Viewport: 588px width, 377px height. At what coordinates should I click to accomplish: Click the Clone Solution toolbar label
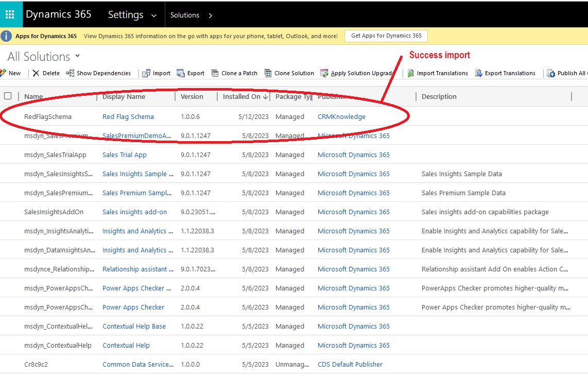coord(294,73)
